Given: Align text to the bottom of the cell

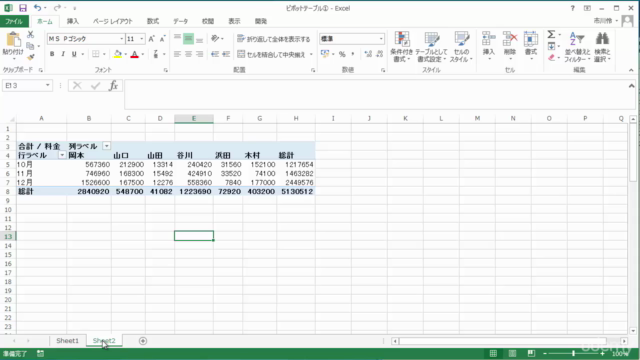Looking at the screenshot, I should (199, 39).
